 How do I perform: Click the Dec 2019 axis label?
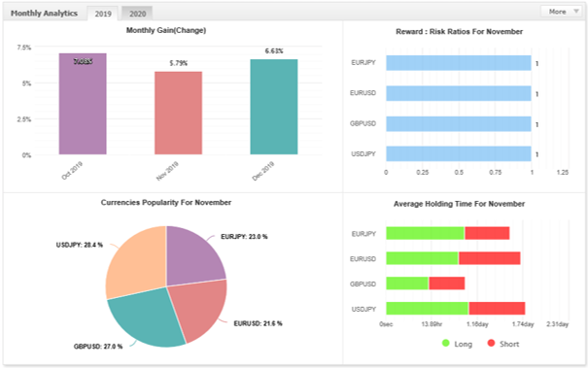[262, 171]
